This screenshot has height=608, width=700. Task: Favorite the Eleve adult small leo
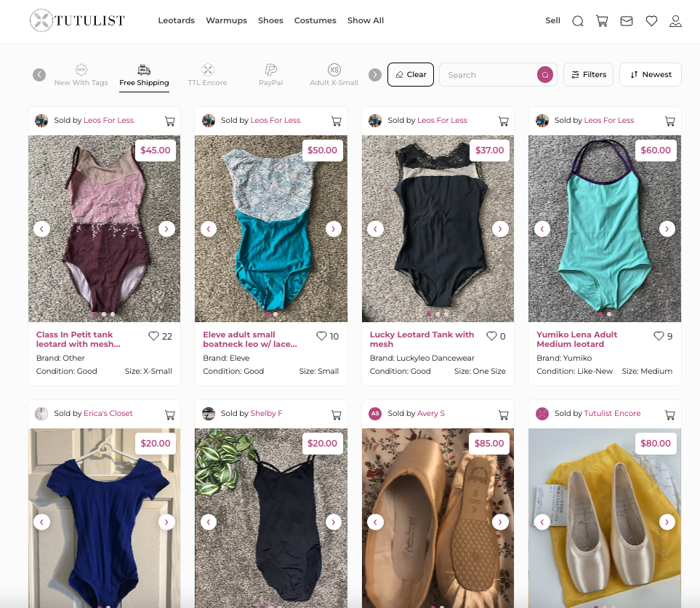pos(321,336)
